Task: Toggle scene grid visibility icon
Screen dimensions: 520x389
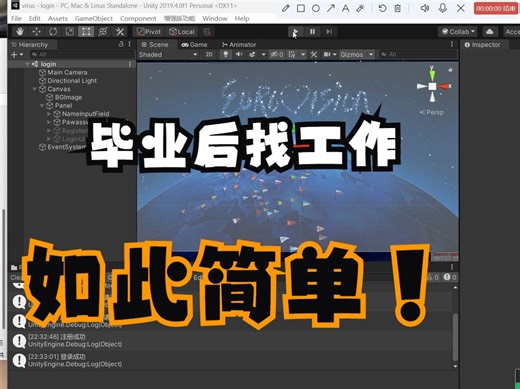Action: (x=292, y=54)
